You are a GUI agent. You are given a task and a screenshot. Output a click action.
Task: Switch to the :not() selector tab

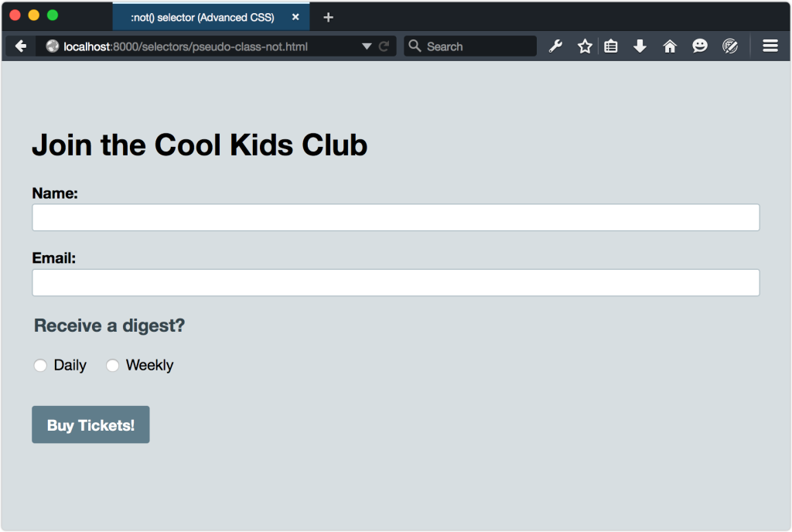[x=203, y=17]
